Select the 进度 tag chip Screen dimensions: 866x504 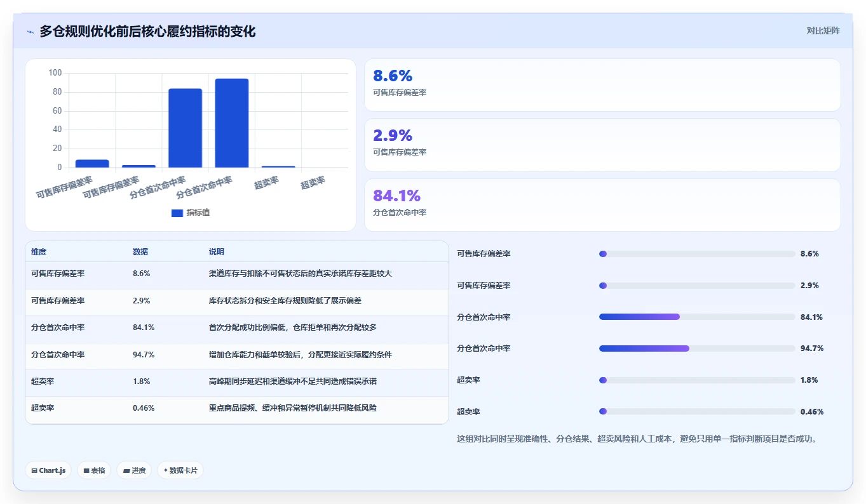point(134,470)
